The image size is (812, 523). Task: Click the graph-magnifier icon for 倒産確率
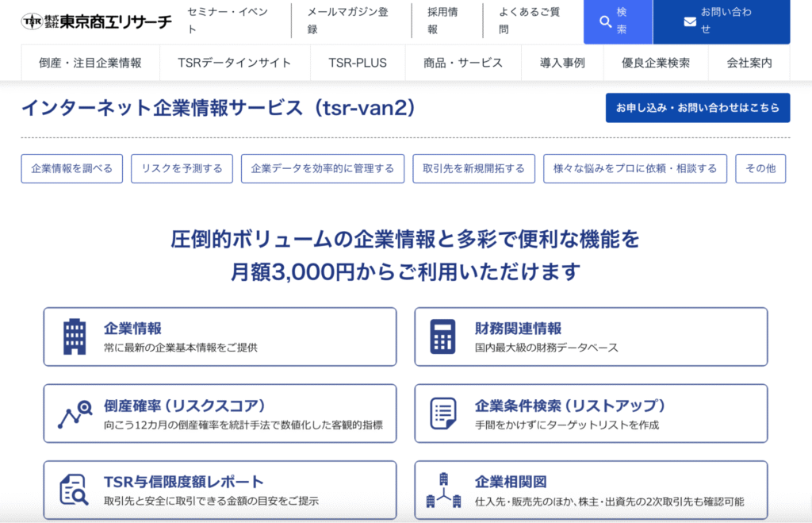[x=75, y=413]
